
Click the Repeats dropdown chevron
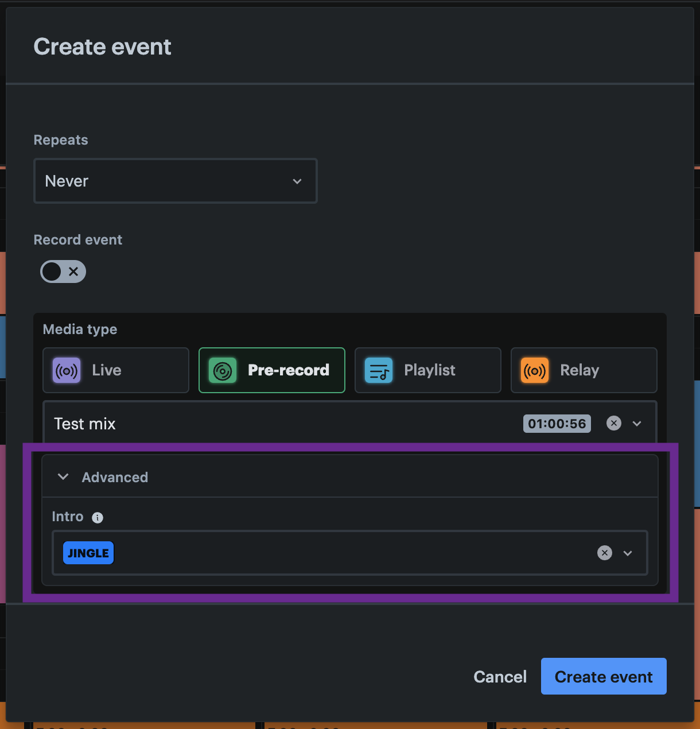point(297,181)
